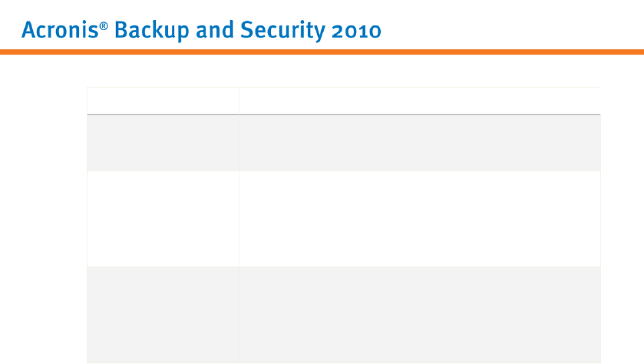The width and height of the screenshot is (644, 364).
Task: Select the empty left table header cell
Action: 163,101
